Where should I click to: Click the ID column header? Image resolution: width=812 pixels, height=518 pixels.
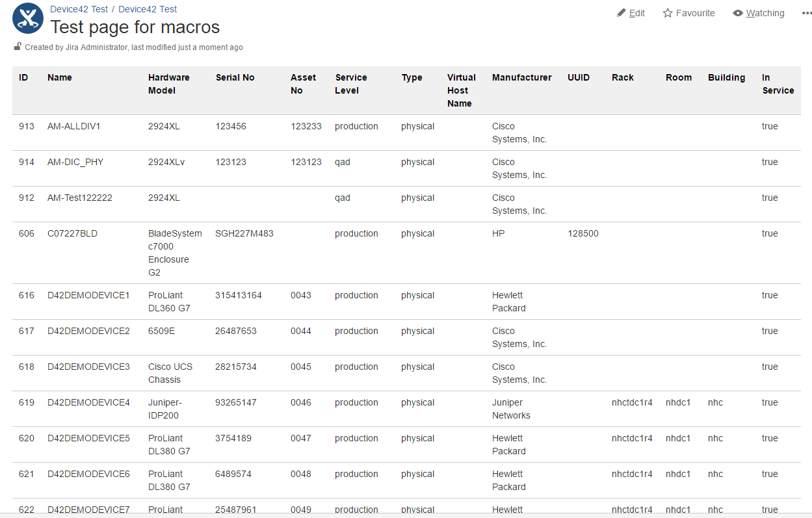(x=23, y=77)
